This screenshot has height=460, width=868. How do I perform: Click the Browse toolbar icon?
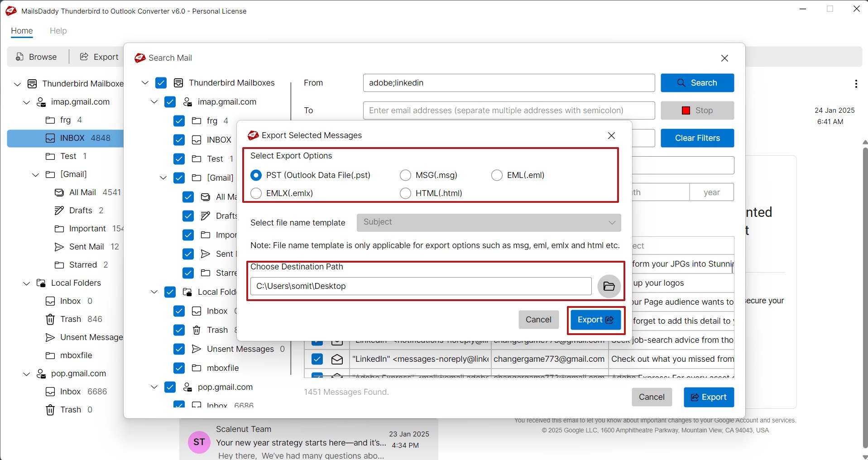19,57
